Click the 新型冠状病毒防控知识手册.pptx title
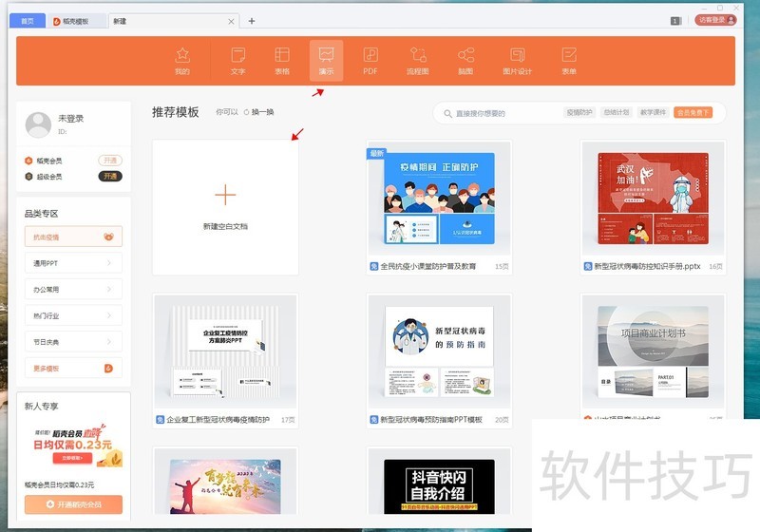 pyautogui.click(x=647, y=266)
